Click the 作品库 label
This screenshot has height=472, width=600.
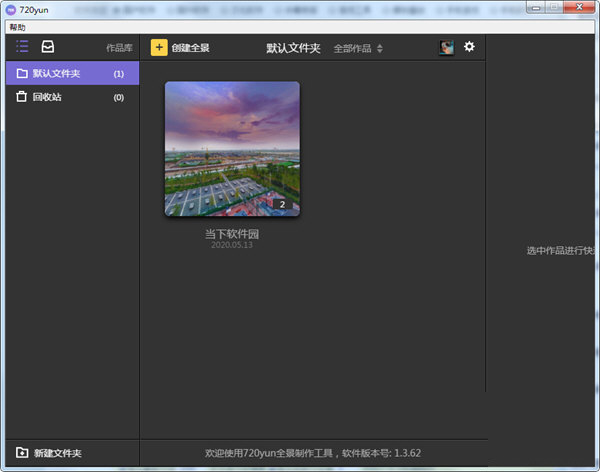[x=119, y=48]
